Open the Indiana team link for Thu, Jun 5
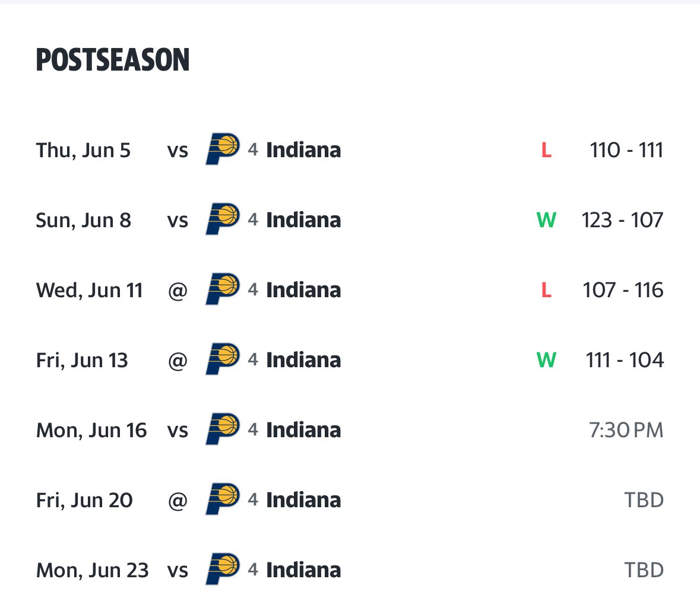The width and height of the screenshot is (700, 598). pos(303,150)
